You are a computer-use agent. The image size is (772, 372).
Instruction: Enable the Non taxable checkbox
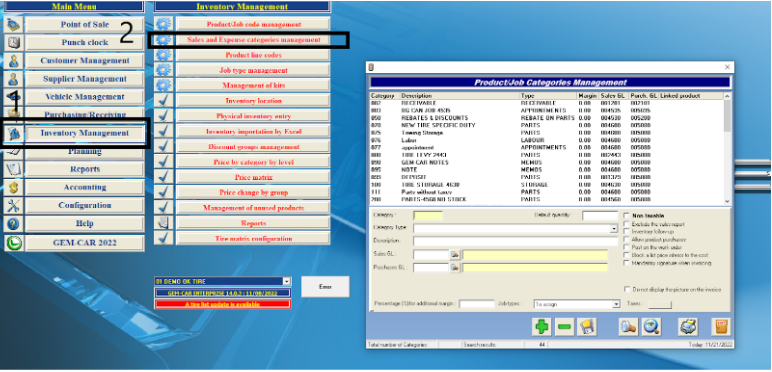pos(627,216)
